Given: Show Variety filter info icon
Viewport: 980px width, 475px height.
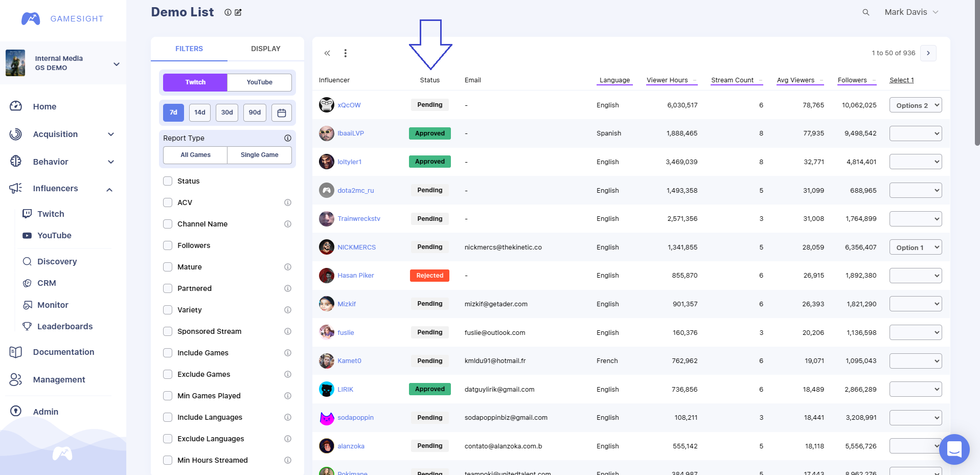Looking at the screenshot, I should click(x=288, y=310).
